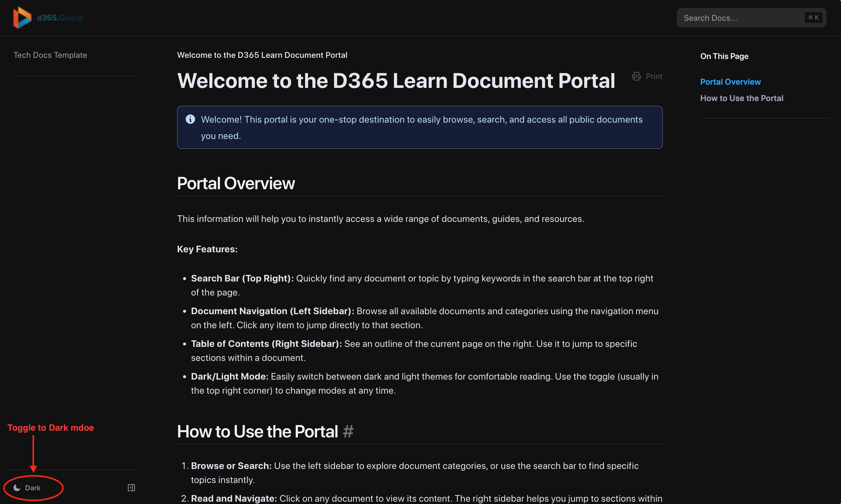Viewport: 841px width, 504px height.
Task: Click the Document Navigation (Left Sidebar): bullet text
Action: point(272,311)
